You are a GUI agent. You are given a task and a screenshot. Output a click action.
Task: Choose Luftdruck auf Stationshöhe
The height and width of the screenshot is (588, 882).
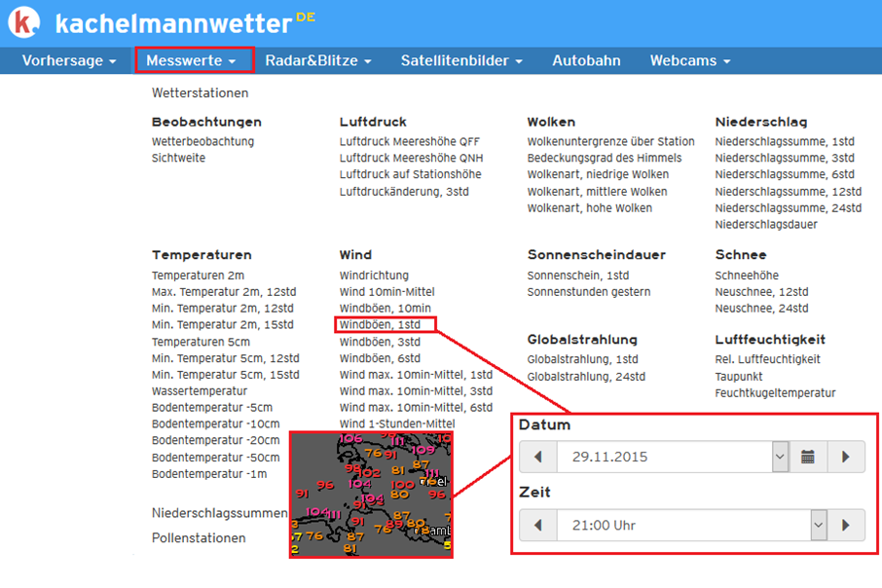click(410, 174)
